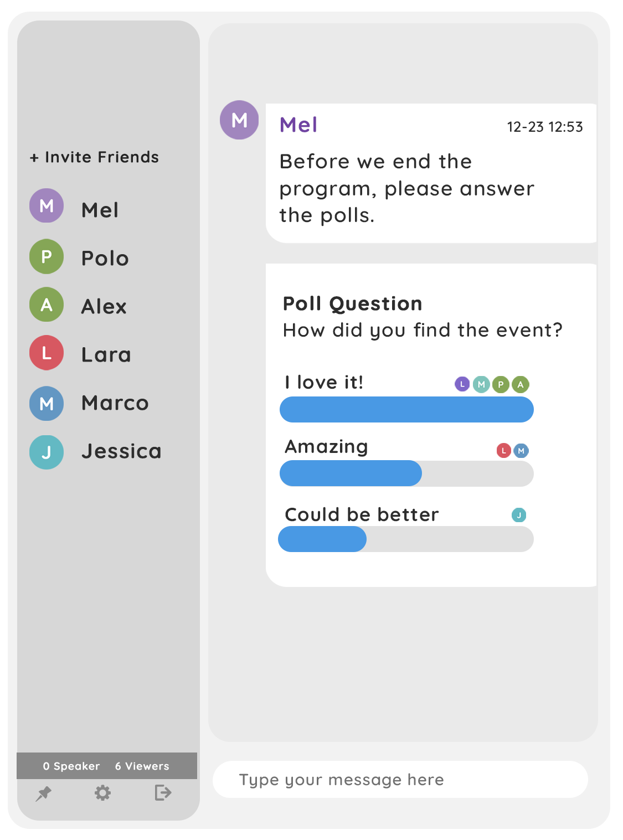
Task: Select Alex in the participant list
Action: point(104,306)
